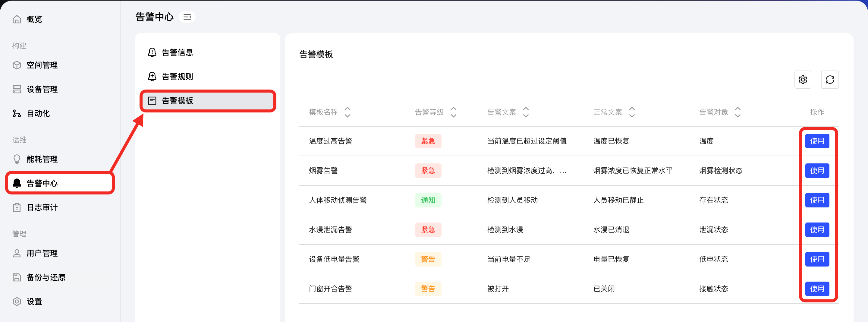Use the 水浸泄漏告警 template

817,230
